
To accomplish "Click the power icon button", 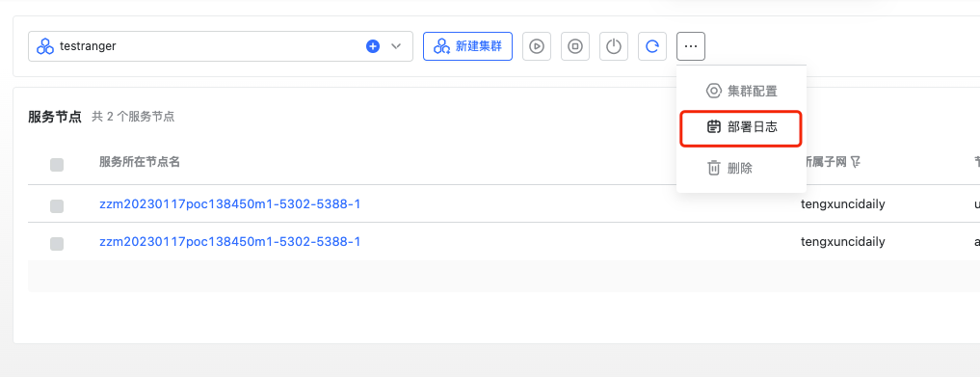I will 614,46.
